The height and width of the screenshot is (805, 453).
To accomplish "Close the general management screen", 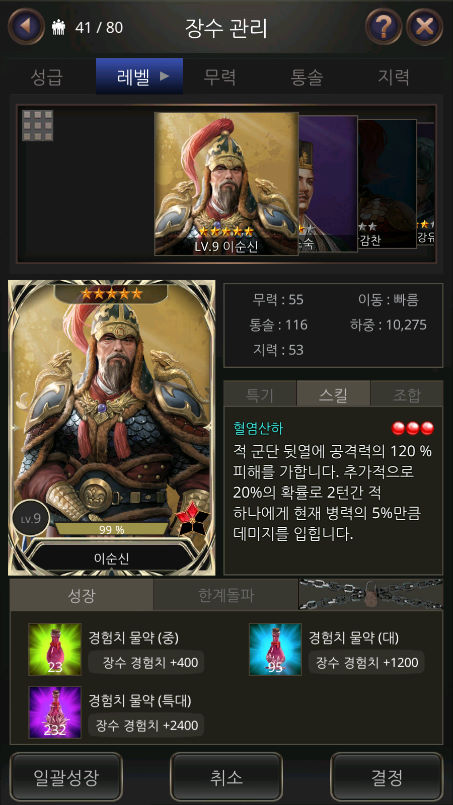I will coord(425,27).
